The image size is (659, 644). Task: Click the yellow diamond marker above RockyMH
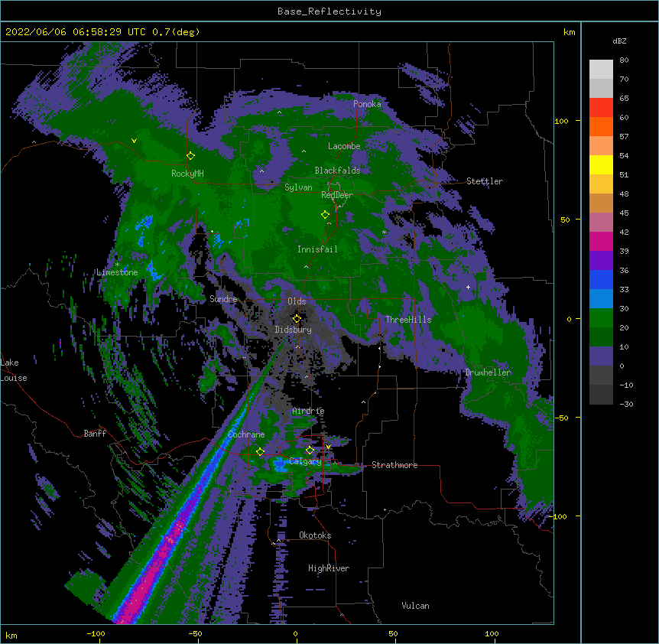click(x=191, y=156)
